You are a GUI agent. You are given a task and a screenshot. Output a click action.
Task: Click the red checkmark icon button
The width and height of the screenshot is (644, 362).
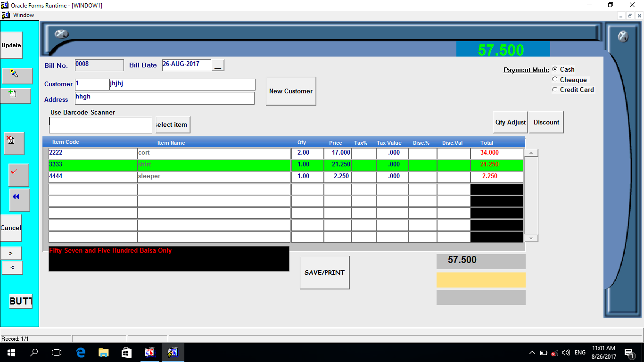point(18,174)
